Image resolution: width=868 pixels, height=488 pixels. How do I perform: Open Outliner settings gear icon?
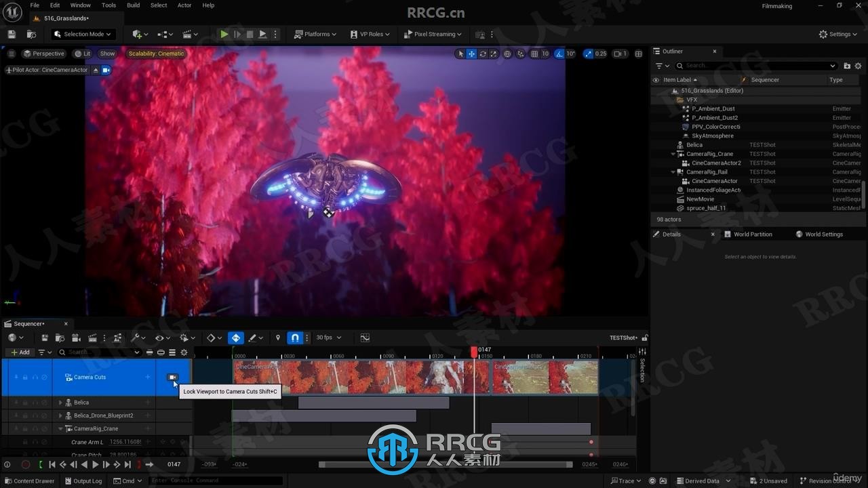click(858, 66)
